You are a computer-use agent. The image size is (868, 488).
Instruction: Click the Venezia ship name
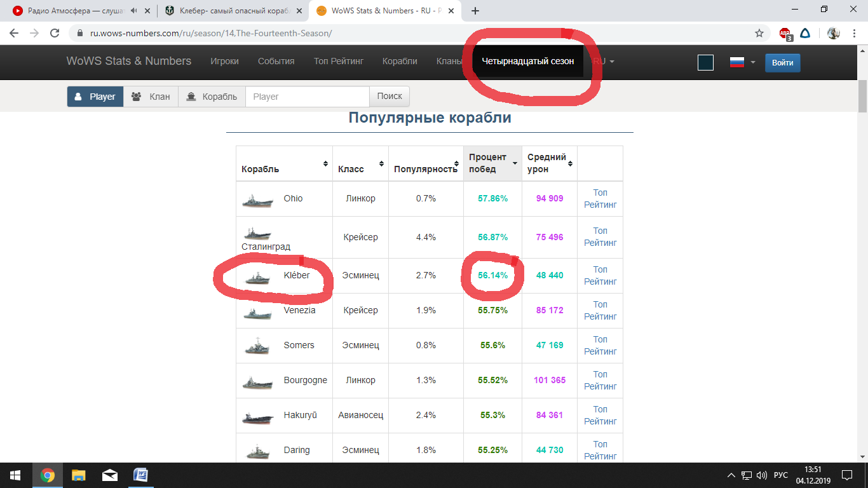pyautogui.click(x=300, y=311)
